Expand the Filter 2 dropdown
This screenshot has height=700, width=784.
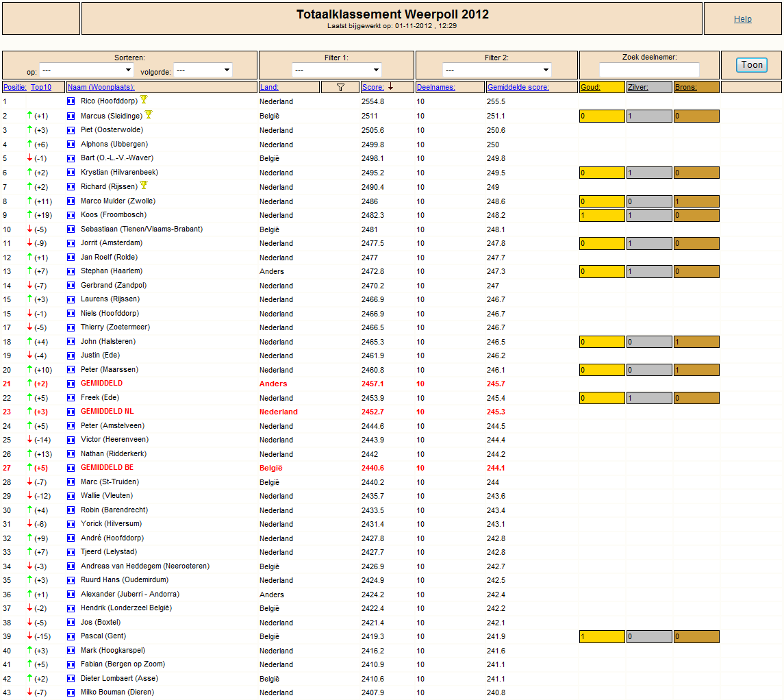pyautogui.click(x=496, y=70)
